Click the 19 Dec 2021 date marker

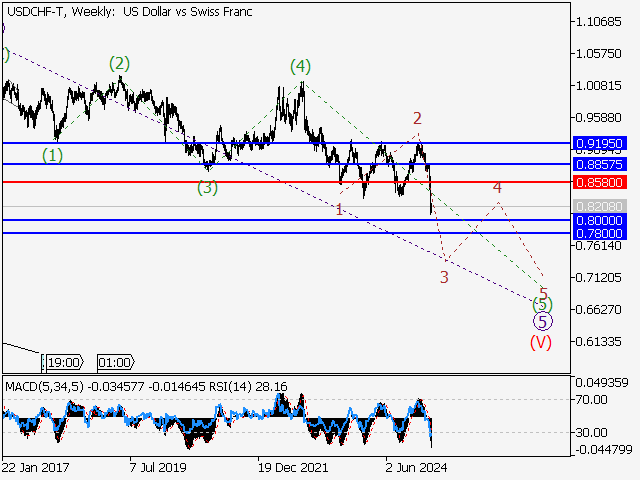[292, 467]
